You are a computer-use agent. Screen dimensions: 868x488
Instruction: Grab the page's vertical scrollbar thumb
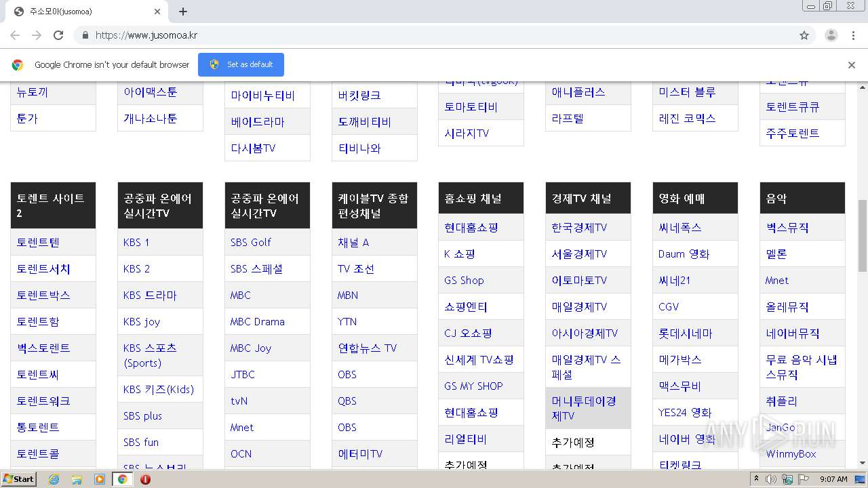(863, 236)
